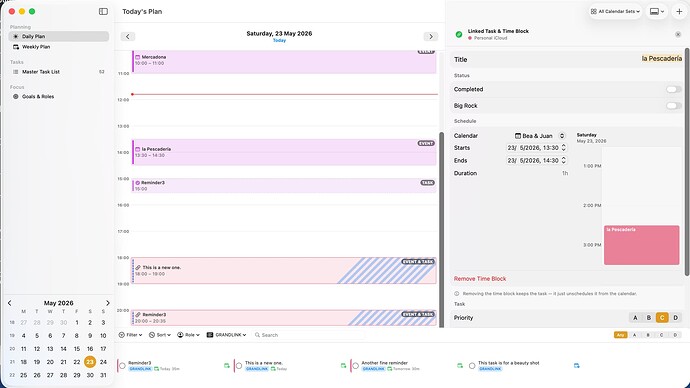The image size is (690, 388).
Task: Click the plus add new item button
Action: tap(679, 11)
